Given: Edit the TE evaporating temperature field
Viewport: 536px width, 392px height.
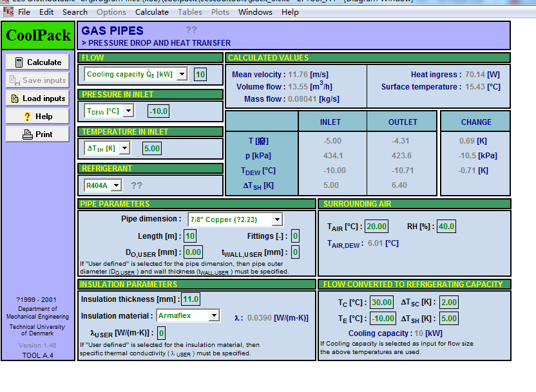Looking at the screenshot, I should [x=383, y=319].
